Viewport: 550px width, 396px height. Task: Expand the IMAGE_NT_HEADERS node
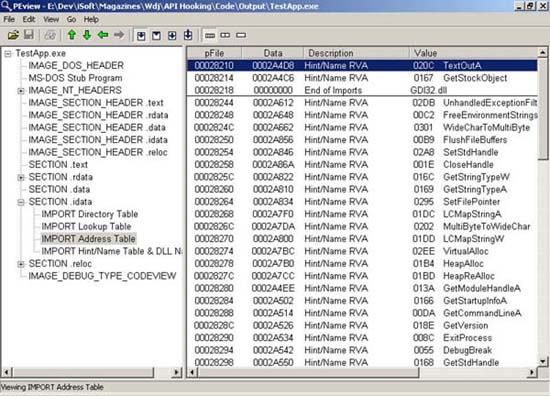21,91
